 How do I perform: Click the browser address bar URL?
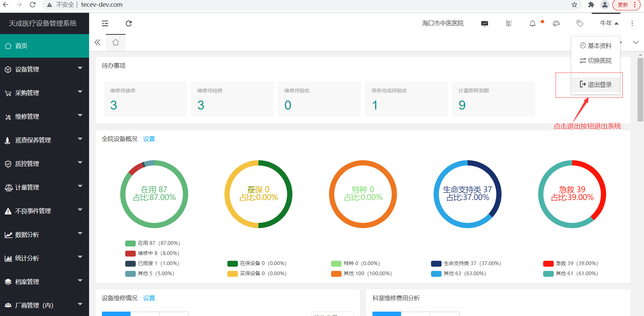click(x=102, y=5)
